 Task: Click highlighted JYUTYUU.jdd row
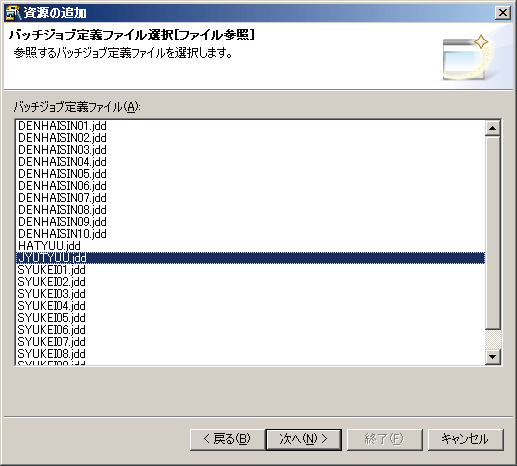click(250, 258)
